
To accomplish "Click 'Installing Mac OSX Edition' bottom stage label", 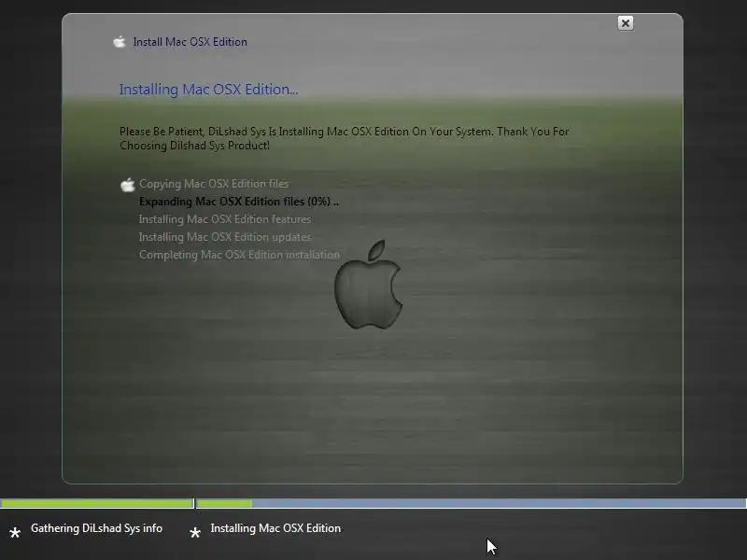I will click(x=275, y=528).
